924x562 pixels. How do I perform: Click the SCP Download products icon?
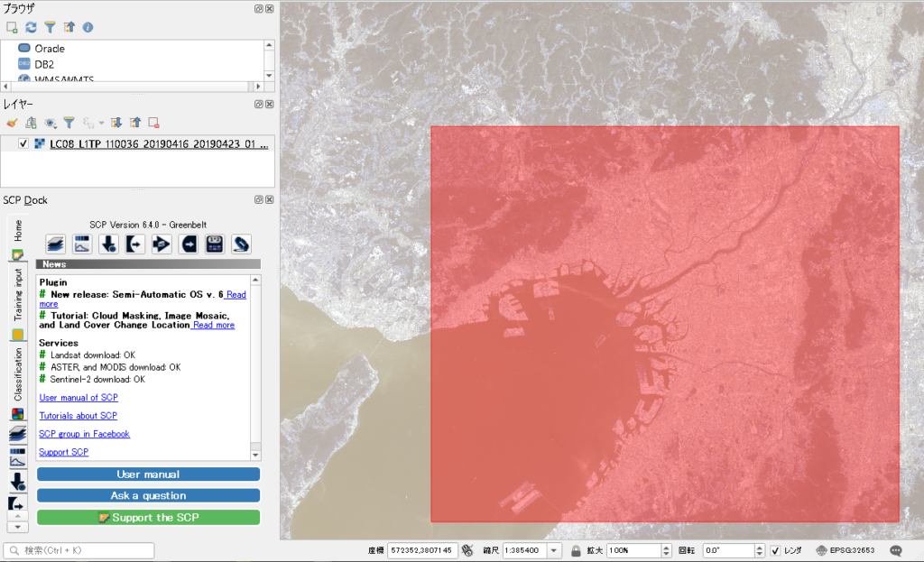point(109,244)
